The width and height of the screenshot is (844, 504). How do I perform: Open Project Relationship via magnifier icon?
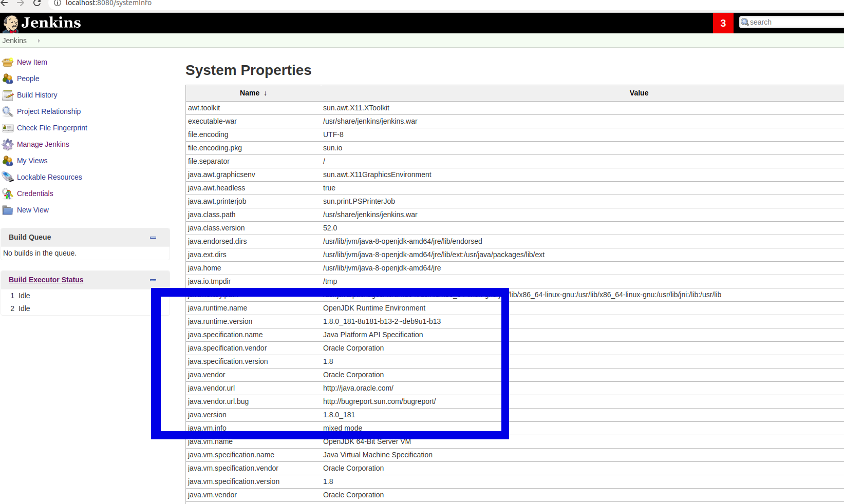[8, 111]
